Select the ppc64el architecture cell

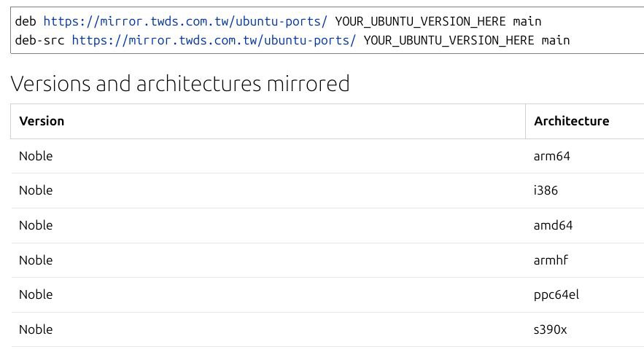[556, 294]
